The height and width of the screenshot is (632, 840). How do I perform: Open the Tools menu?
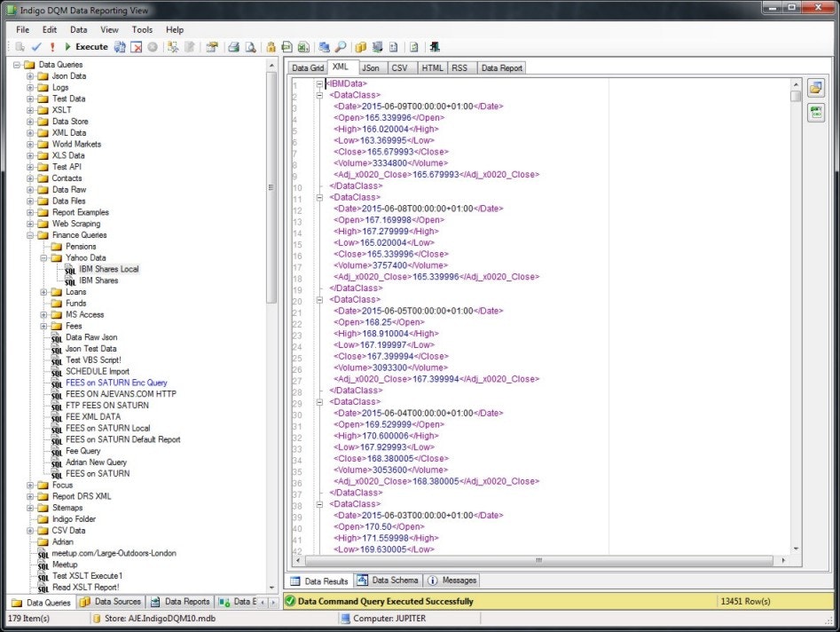point(142,29)
